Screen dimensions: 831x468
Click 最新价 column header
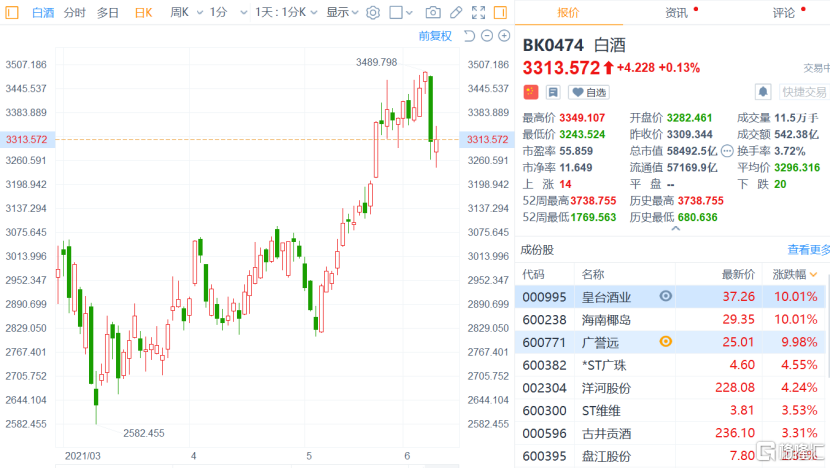[738, 274]
